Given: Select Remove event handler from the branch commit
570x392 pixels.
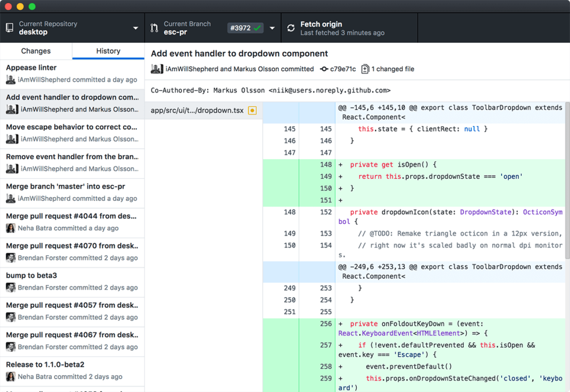Looking at the screenshot, I should pyautogui.click(x=72, y=163).
